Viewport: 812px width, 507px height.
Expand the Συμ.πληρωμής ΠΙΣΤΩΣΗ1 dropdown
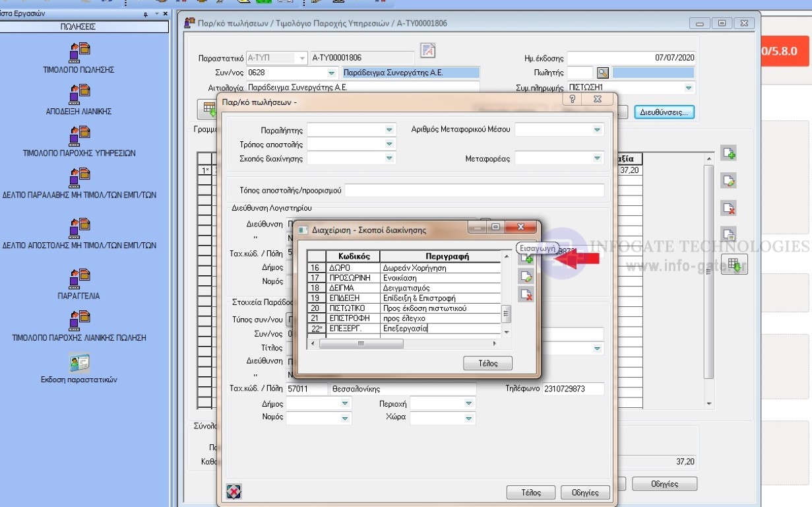[x=689, y=87]
